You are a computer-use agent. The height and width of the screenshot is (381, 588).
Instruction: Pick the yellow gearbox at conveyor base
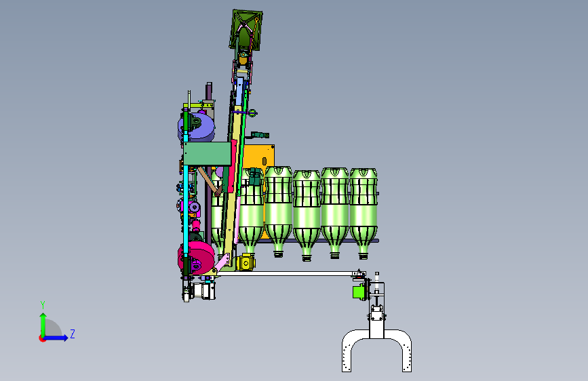(x=246, y=262)
